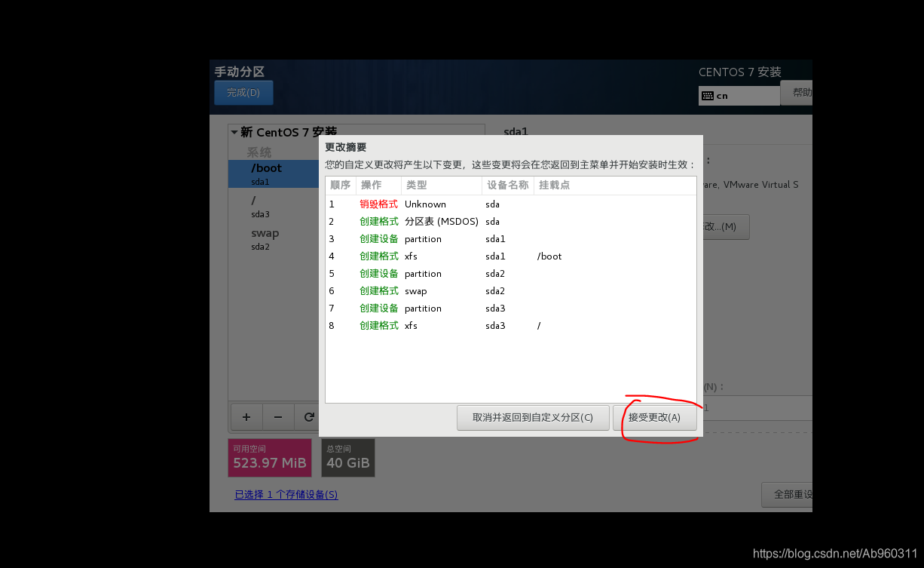The width and height of the screenshot is (924, 568).
Task: Click the cn keyboard layout field
Action: [x=739, y=96]
